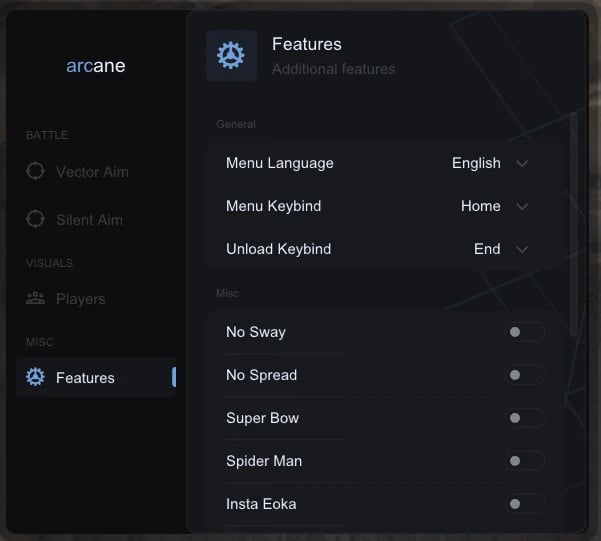Click the Features gear icon in sidebar
This screenshot has height=541, width=601.
click(36, 377)
